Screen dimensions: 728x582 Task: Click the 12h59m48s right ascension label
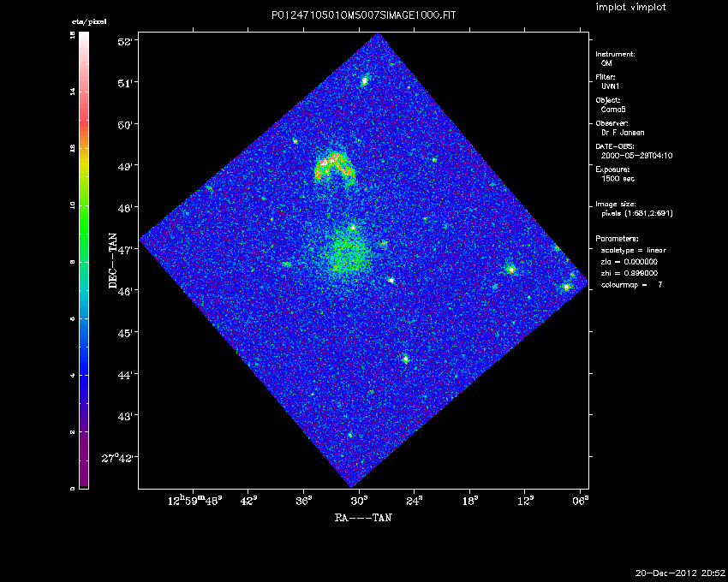click(x=195, y=502)
